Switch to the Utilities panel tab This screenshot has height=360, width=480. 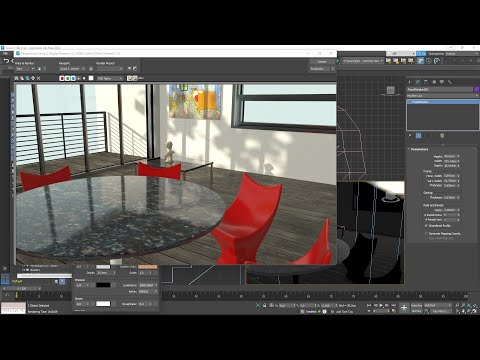tap(450, 82)
